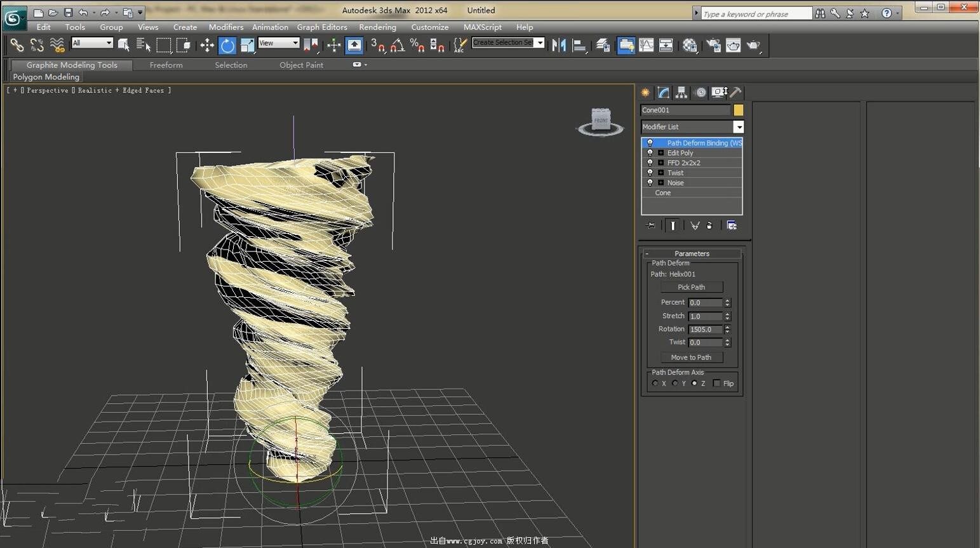Select the Z Path Deform Axis radio
This screenshot has height=548, width=980.
[x=694, y=384]
